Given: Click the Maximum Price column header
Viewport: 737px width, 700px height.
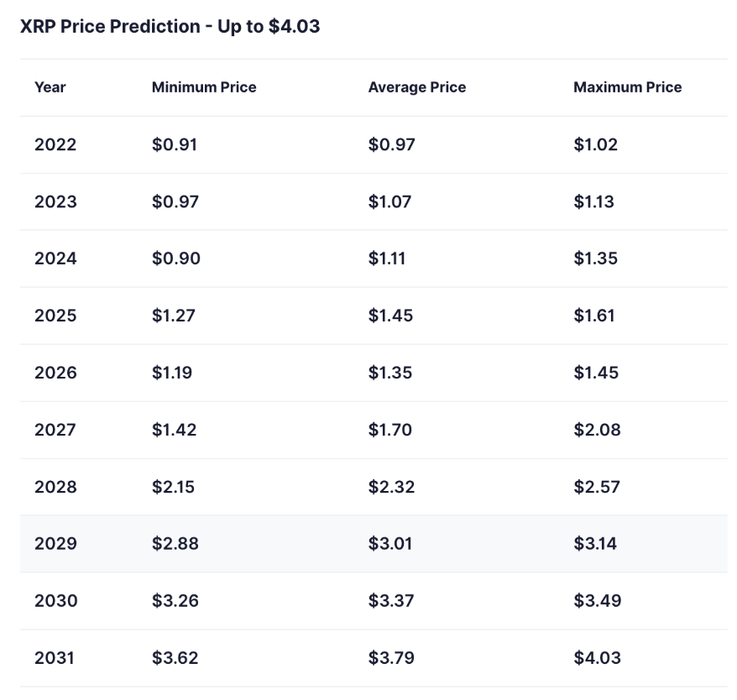Looking at the screenshot, I should (x=628, y=87).
